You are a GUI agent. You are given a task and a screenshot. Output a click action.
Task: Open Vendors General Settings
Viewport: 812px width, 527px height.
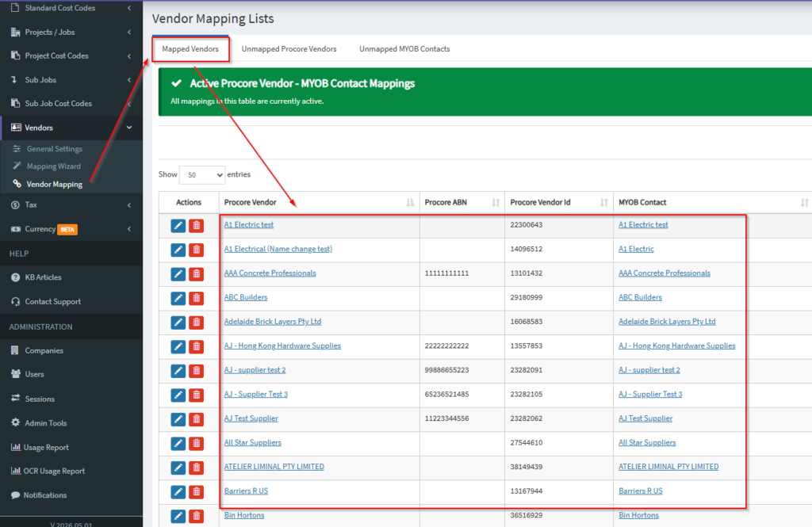coord(55,149)
